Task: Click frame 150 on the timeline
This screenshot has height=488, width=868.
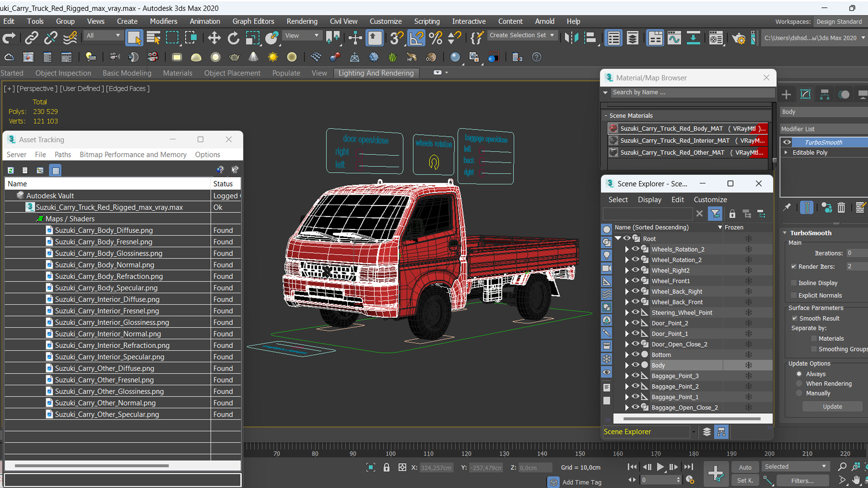Action: 580,454
